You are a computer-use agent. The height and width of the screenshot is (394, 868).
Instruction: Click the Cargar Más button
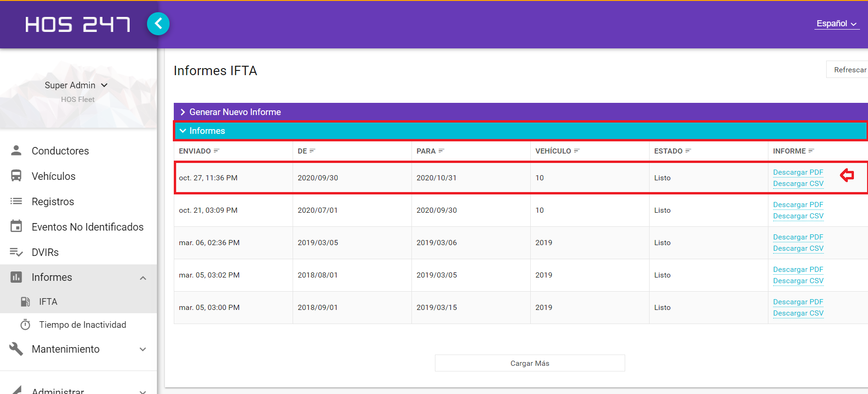(x=530, y=363)
